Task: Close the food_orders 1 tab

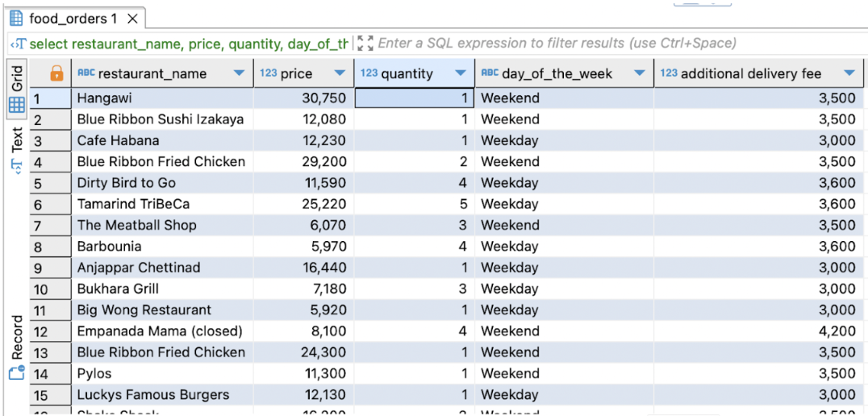Action: click(x=132, y=19)
